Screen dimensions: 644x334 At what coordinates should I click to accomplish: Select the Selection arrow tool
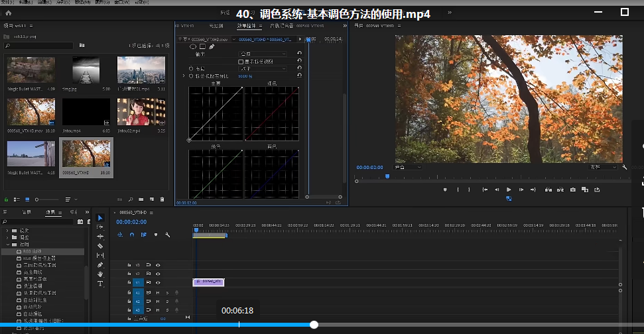100,218
